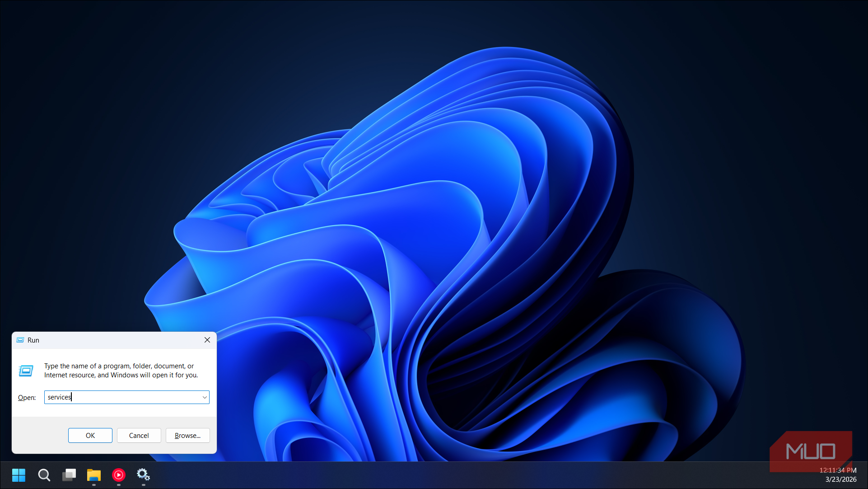Open the Windows Start menu
This screenshot has width=868, height=489.
19,475
